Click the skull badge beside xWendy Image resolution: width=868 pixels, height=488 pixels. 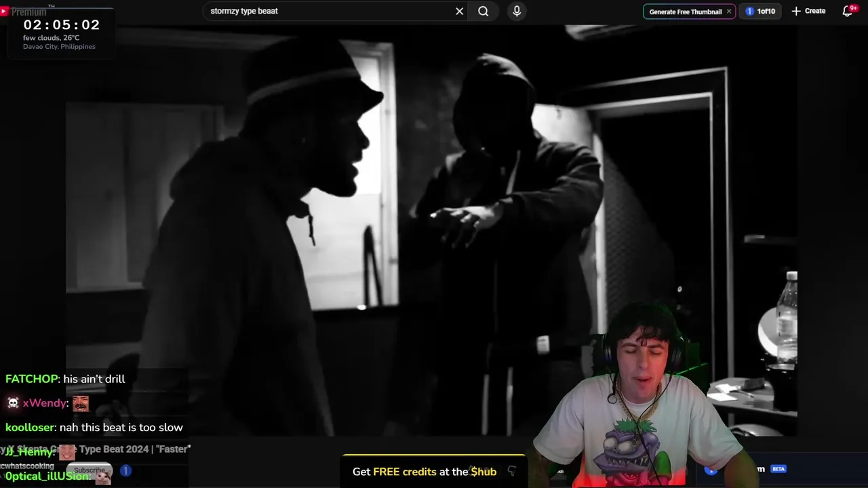tap(12, 403)
